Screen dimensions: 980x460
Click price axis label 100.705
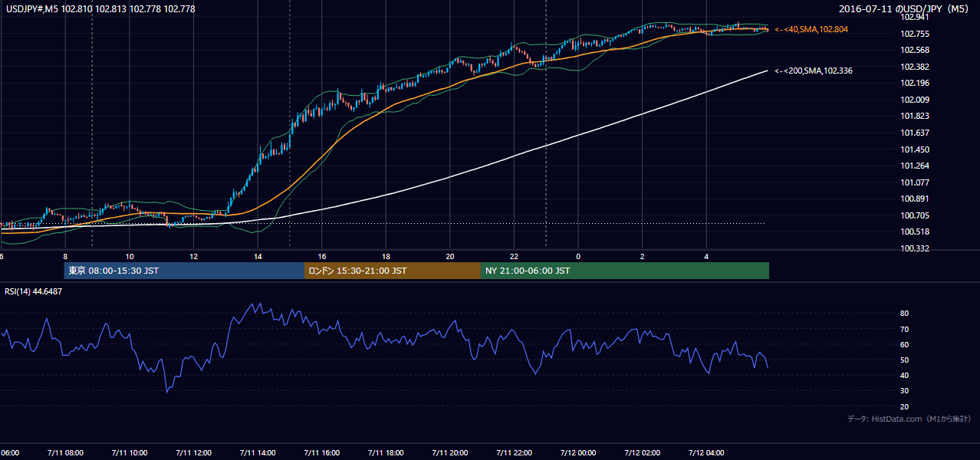[x=915, y=215]
